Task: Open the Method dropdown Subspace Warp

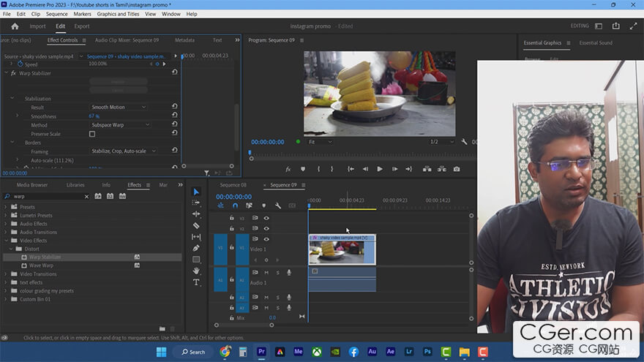Action: pyautogui.click(x=120, y=125)
